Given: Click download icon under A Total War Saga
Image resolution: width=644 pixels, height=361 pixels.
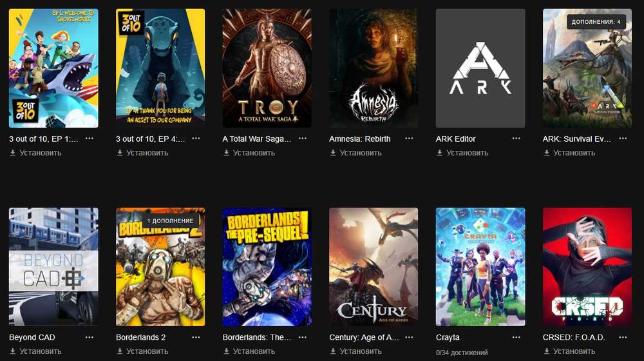Looking at the screenshot, I should pos(226,153).
